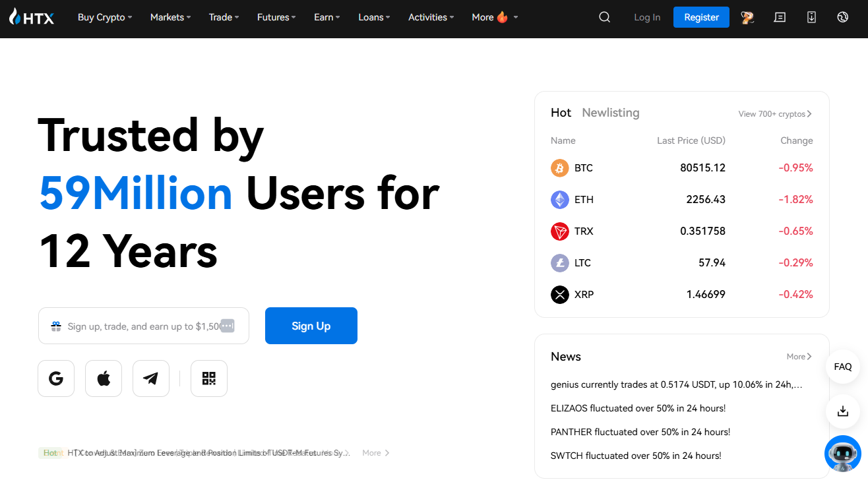The width and height of the screenshot is (868, 482).
Task: Click the floating download icon button
Action: pyautogui.click(x=843, y=411)
